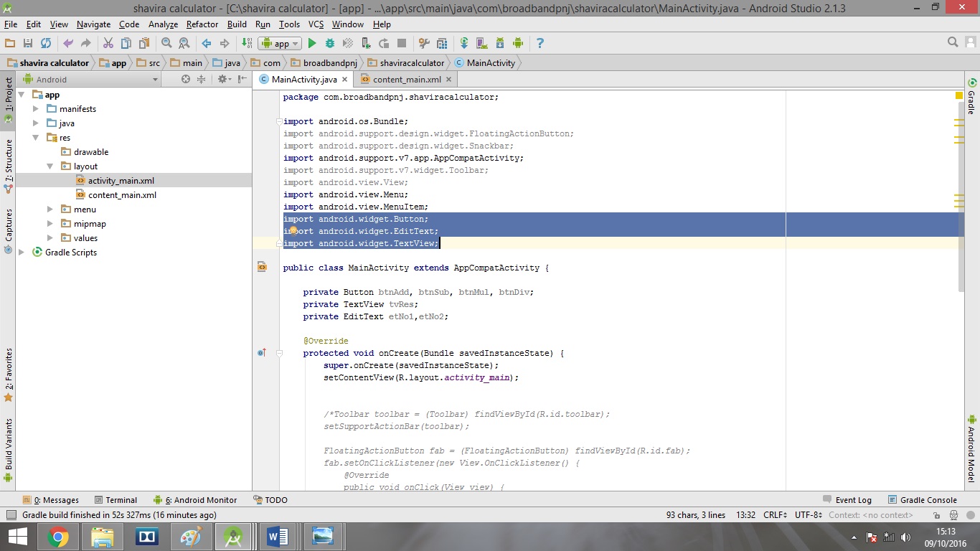Toggle the 1: Project side panel

click(x=9, y=95)
